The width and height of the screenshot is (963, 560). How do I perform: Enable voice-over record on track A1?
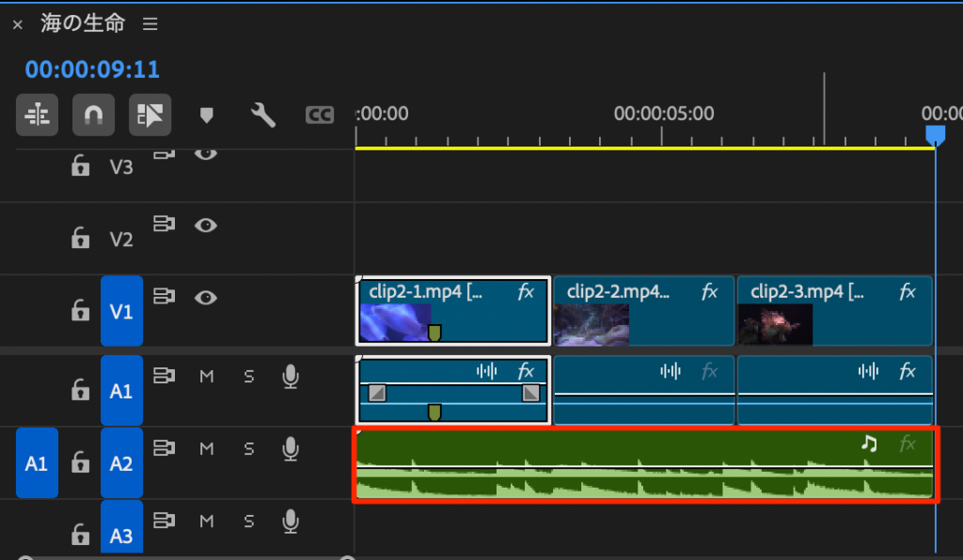pyautogui.click(x=292, y=377)
